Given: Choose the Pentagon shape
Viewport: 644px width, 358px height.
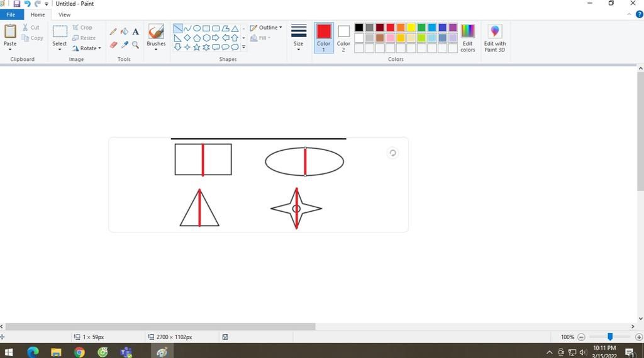Looking at the screenshot, I should [197, 38].
